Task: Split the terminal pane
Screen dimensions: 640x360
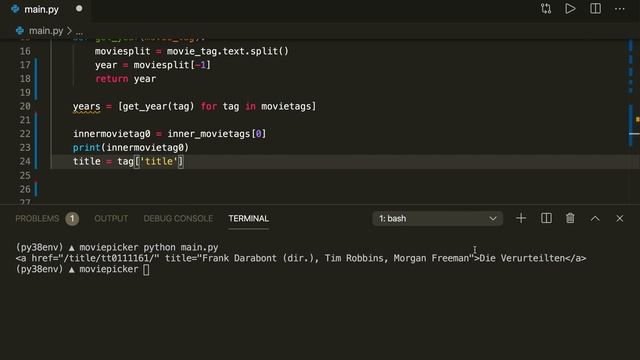Action: click(x=546, y=218)
